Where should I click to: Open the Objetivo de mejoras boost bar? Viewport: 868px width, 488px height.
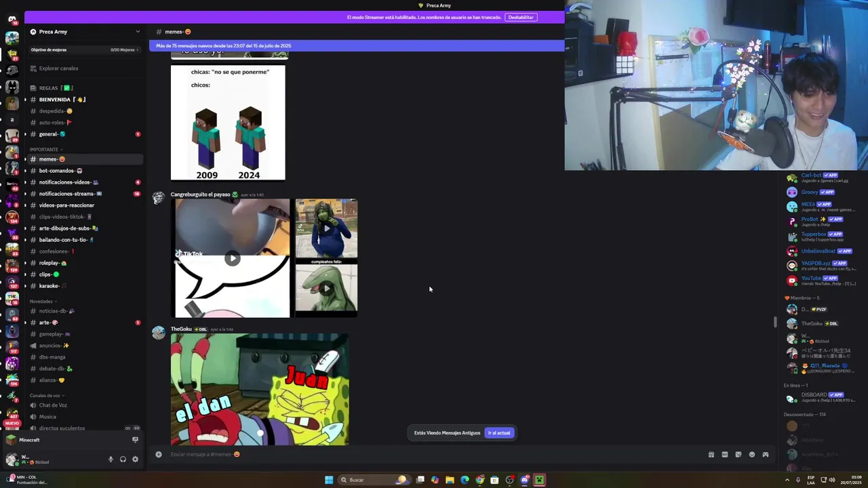pos(85,49)
